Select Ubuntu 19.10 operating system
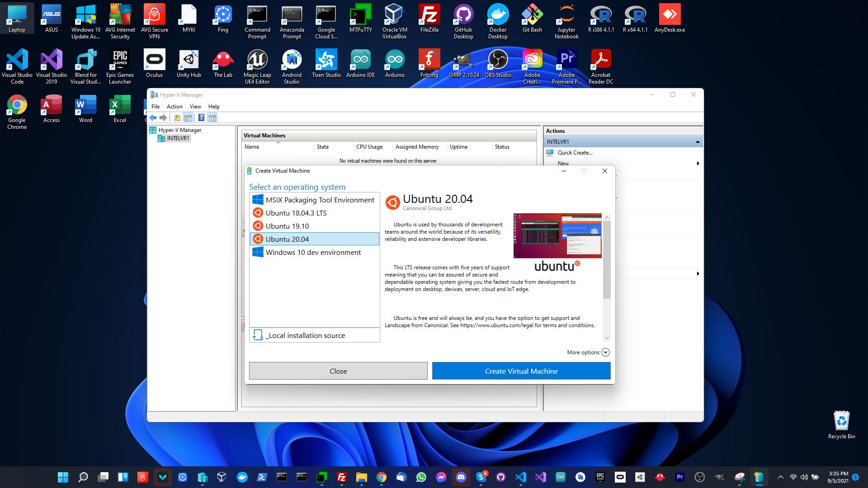The image size is (868, 488). [x=314, y=226]
